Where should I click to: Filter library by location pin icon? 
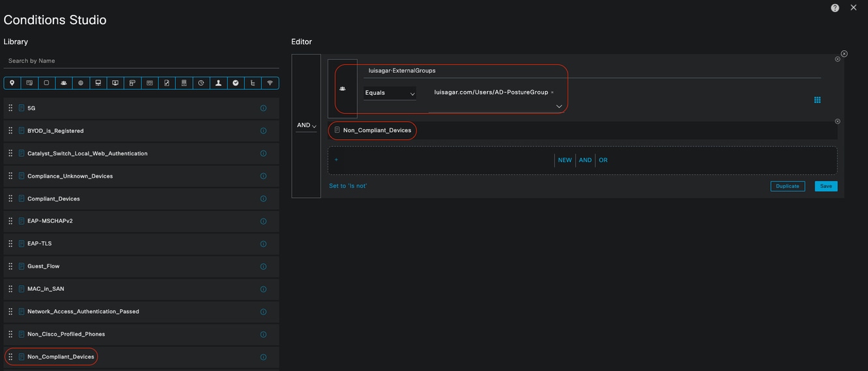click(12, 83)
